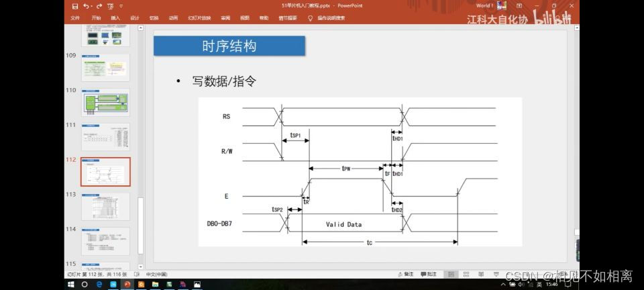The image size is (644, 290).
Task: Open File Explorer folder icon on taskbar
Action: 155,284
